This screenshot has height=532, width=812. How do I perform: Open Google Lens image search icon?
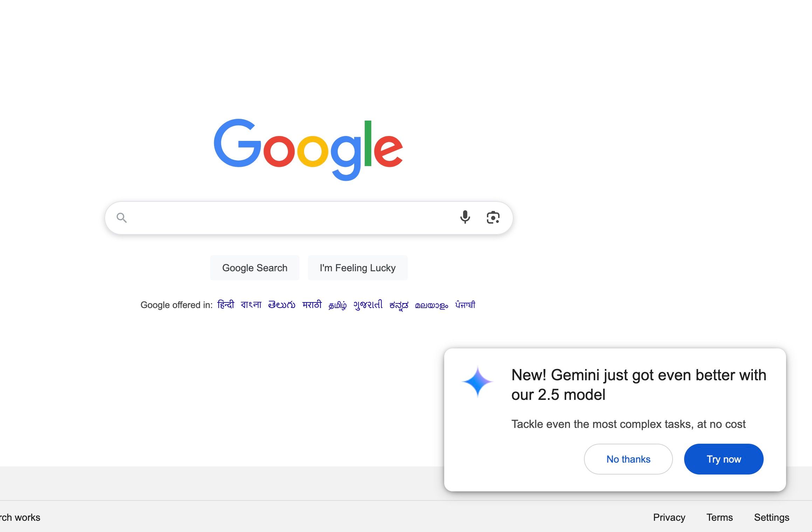[493, 218]
